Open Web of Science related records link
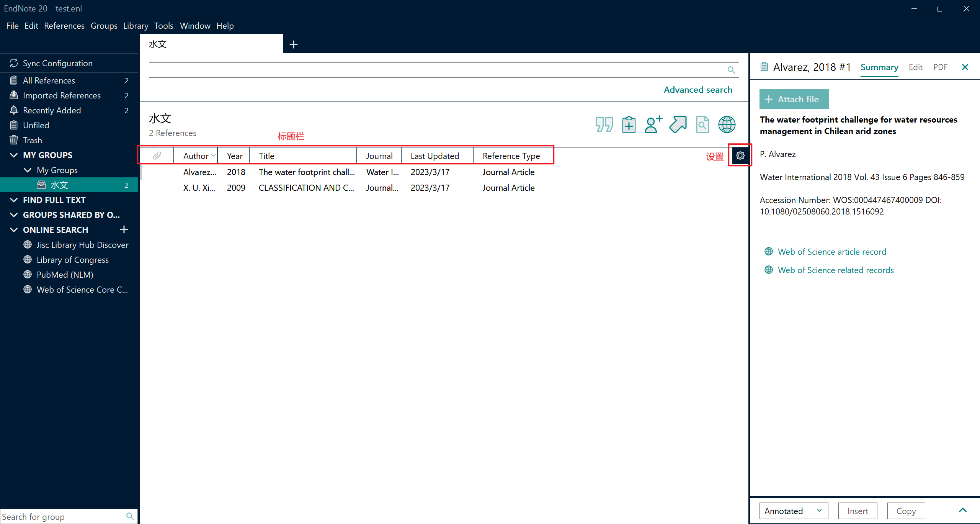The image size is (980, 524). [x=836, y=270]
